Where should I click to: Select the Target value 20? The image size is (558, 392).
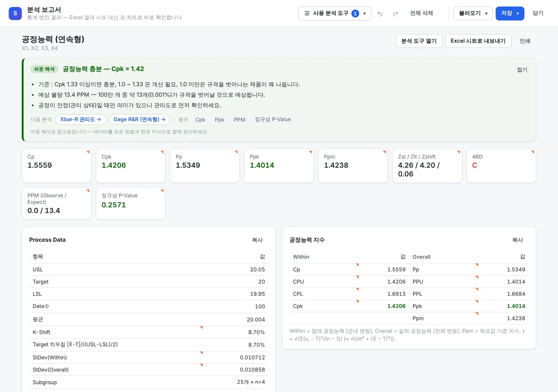tap(262, 282)
